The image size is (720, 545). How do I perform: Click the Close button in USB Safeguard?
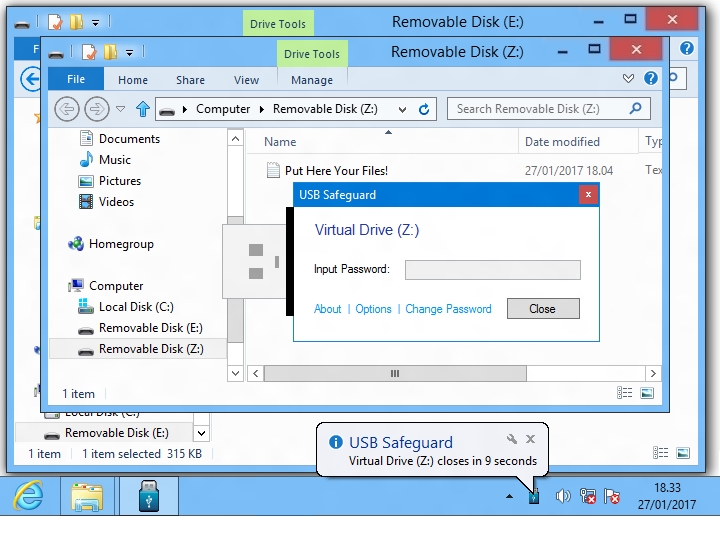pos(542,309)
